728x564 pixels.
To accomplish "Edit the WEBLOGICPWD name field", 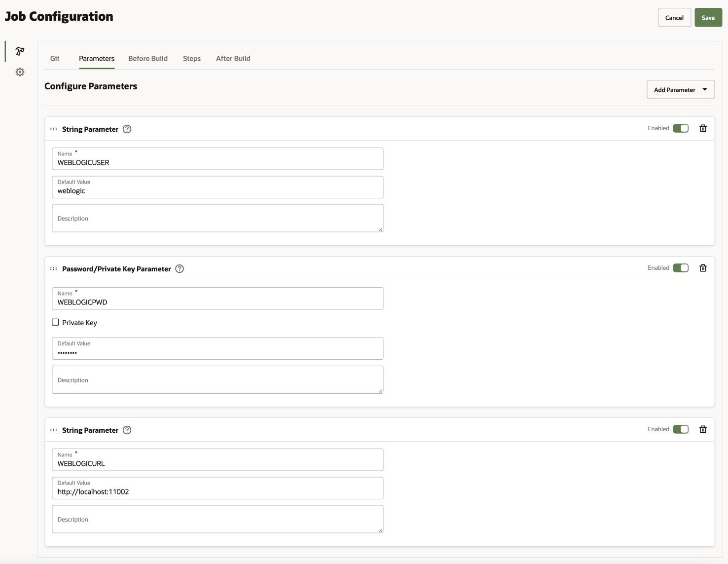I will [218, 299].
